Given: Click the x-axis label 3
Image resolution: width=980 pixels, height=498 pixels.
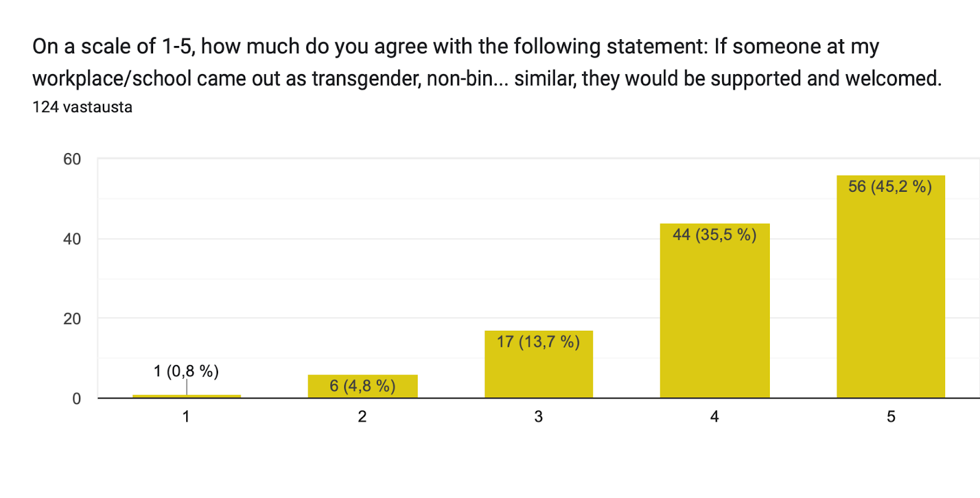Looking at the screenshot, I should click(538, 417).
